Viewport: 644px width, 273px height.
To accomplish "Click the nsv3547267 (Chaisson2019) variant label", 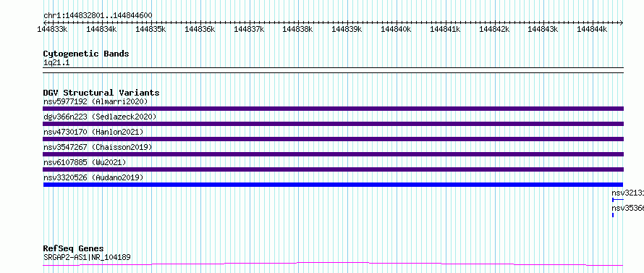I will [x=98, y=147].
